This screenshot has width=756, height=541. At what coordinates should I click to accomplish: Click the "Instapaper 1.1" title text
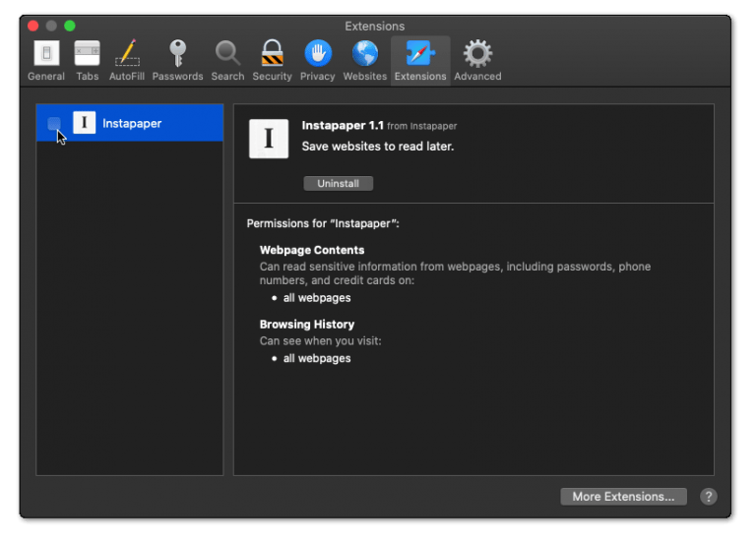pos(343,125)
